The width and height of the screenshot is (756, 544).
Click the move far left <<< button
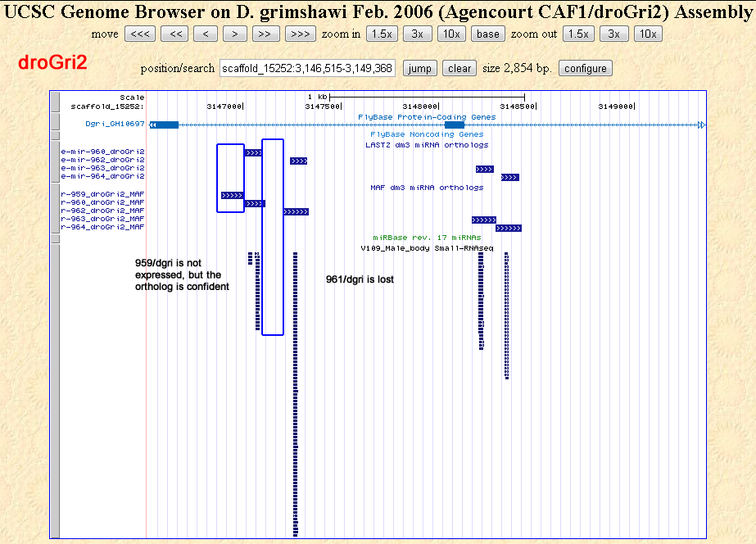[x=139, y=34]
